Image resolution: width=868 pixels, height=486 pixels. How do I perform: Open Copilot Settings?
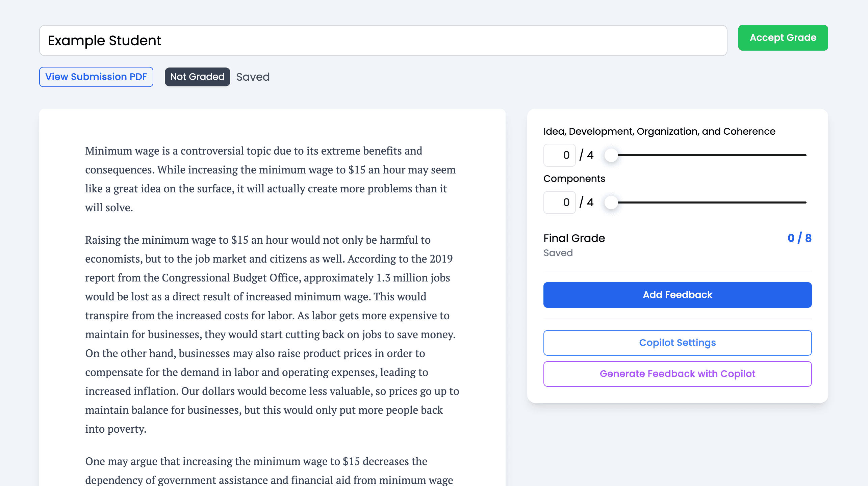click(677, 343)
